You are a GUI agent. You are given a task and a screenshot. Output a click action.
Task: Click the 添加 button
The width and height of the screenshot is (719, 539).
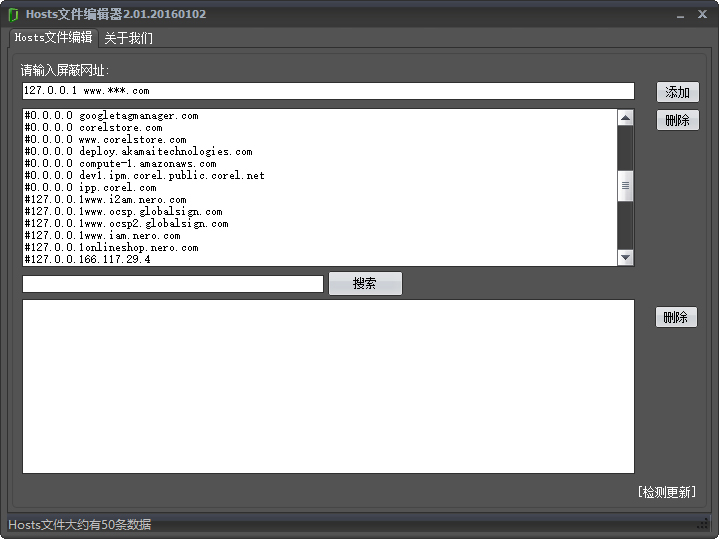pos(677,92)
